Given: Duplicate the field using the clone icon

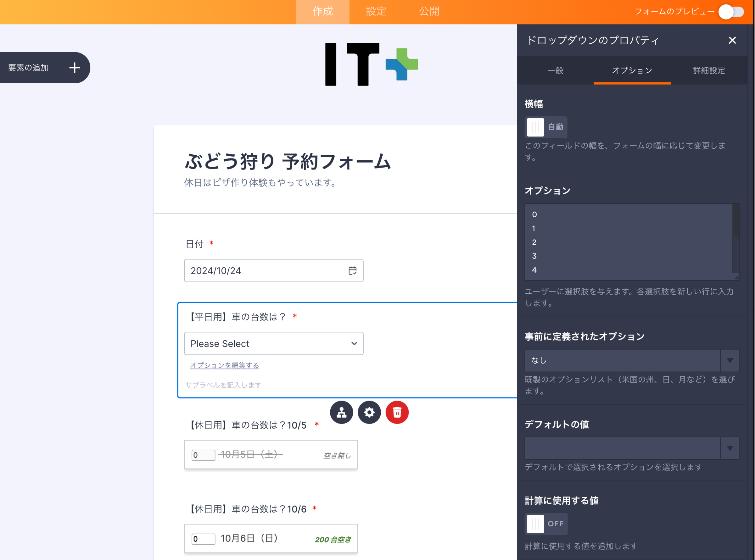Looking at the screenshot, I should pos(341,412).
